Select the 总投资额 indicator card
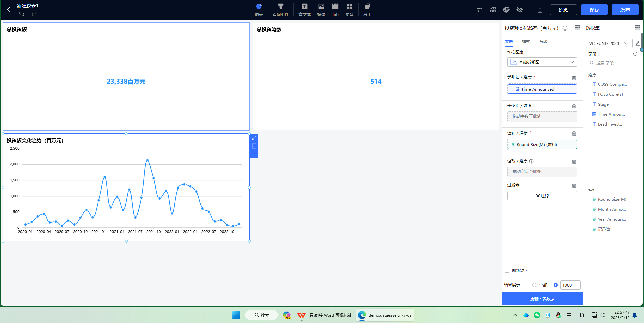This screenshot has width=644, height=323. [x=126, y=76]
